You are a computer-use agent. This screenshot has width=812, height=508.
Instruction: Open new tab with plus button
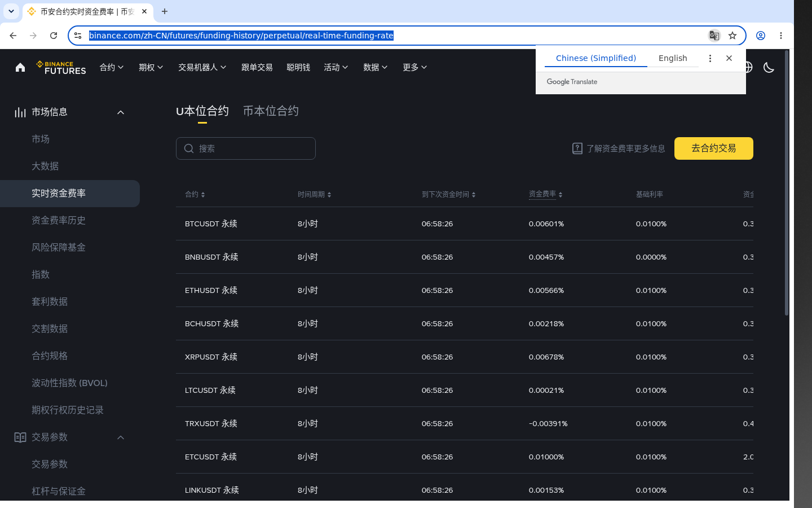[165, 11]
